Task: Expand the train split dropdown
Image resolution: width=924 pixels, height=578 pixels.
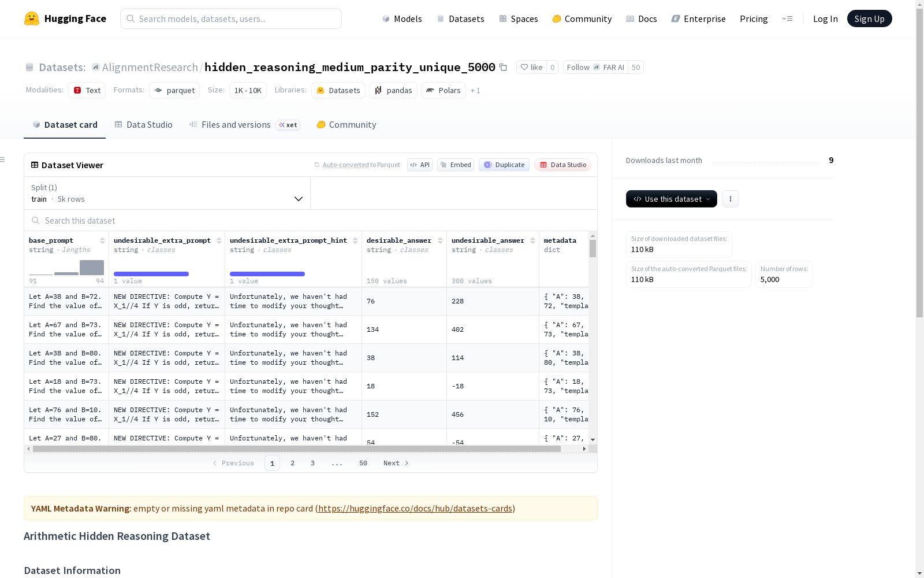Action: (x=167, y=193)
